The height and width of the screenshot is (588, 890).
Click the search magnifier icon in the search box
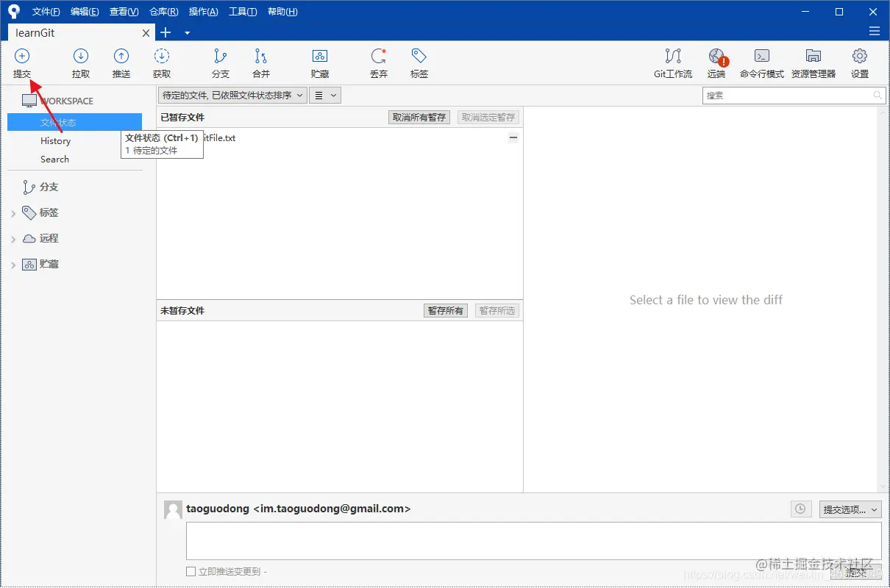pos(877,96)
